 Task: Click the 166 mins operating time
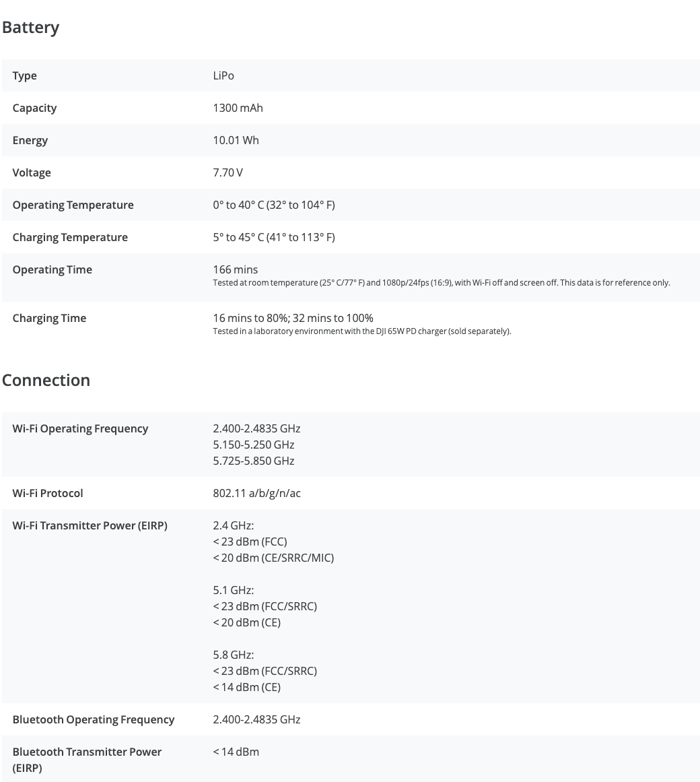point(235,270)
